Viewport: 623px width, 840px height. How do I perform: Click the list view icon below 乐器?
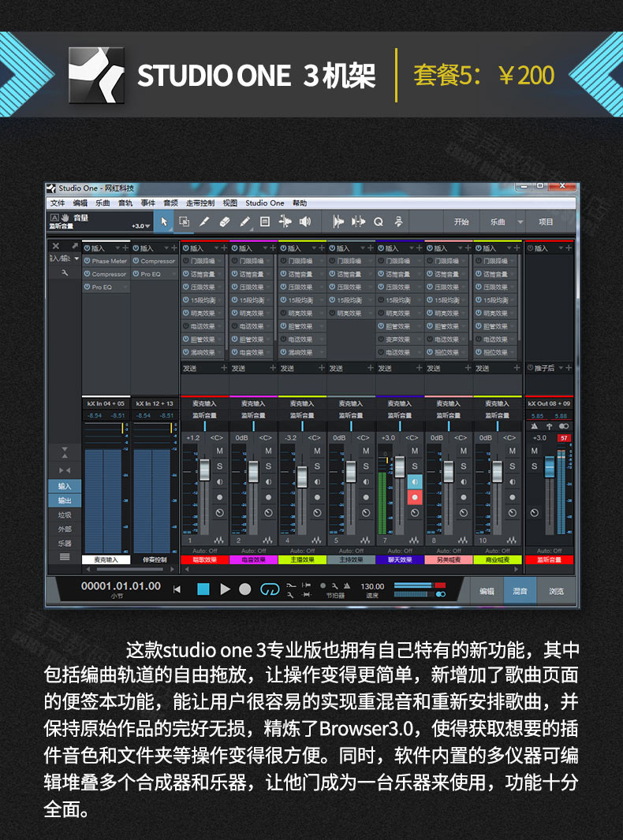(65, 557)
